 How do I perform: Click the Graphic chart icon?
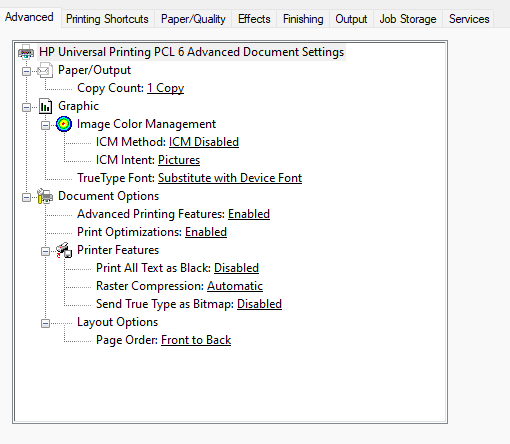[x=45, y=106]
